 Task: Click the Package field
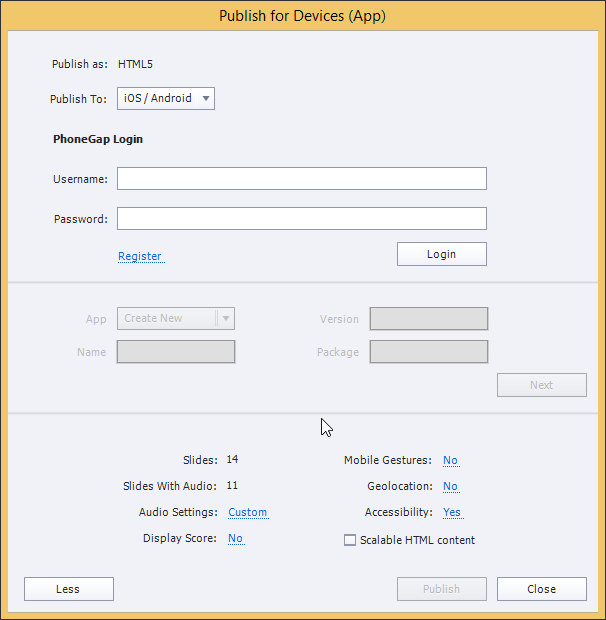(429, 352)
